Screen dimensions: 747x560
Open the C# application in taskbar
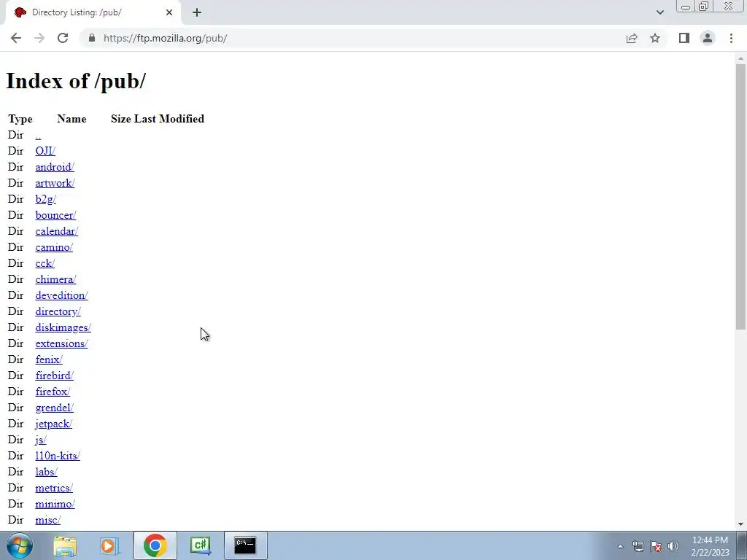click(x=201, y=545)
